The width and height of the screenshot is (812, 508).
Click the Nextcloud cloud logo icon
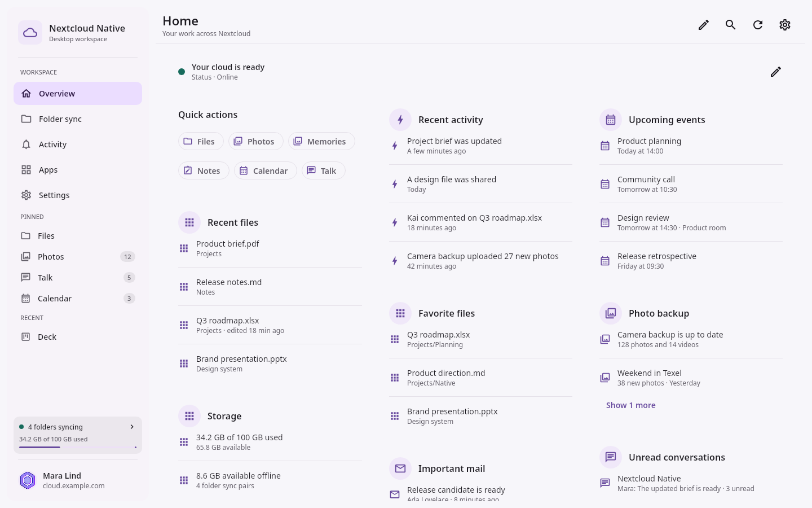(x=30, y=33)
